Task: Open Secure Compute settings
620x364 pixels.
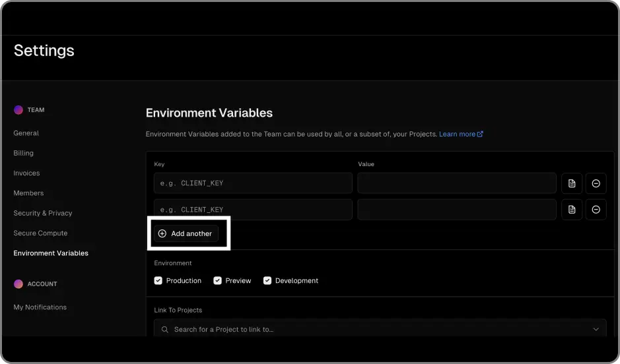Action: pyautogui.click(x=40, y=233)
